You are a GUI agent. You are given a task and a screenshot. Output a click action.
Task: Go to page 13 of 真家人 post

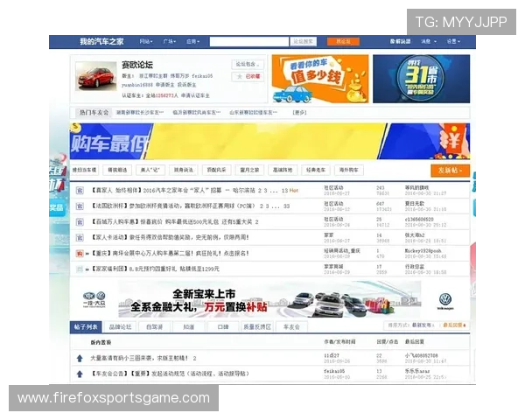tap(284, 191)
